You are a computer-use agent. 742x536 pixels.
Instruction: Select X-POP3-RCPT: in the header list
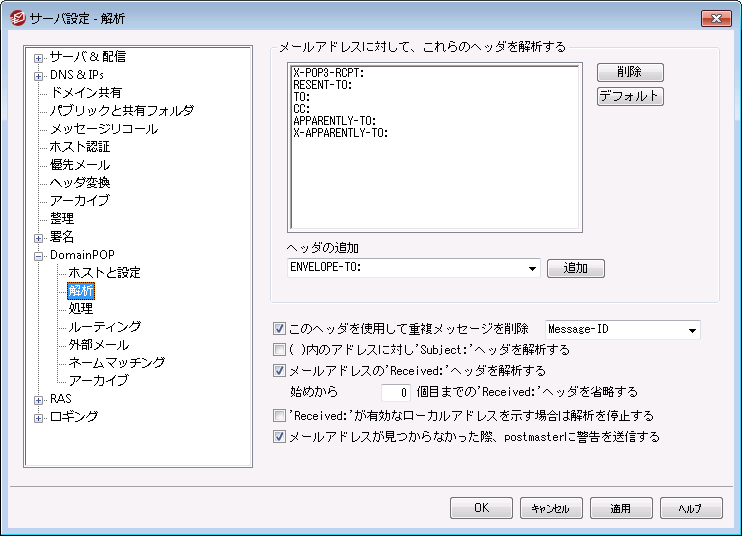click(x=328, y=73)
